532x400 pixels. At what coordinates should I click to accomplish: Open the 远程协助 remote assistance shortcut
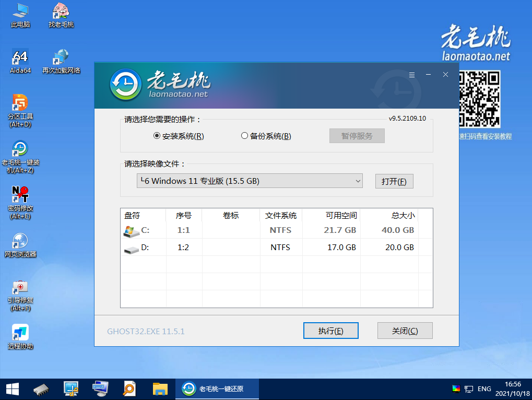click(20, 337)
